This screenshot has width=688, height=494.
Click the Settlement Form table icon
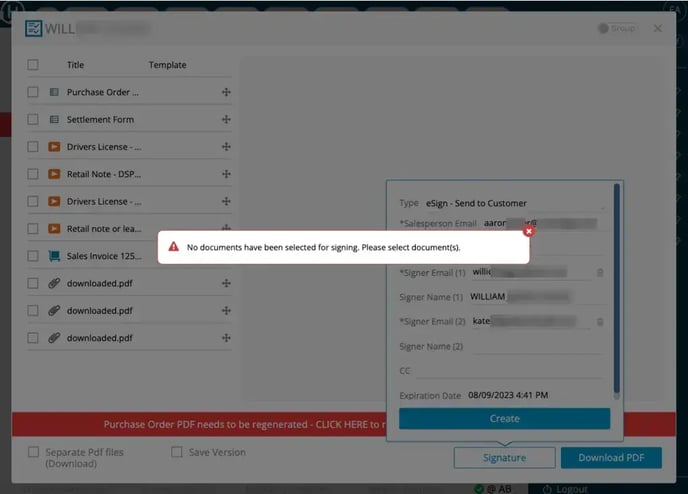point(54,119)
